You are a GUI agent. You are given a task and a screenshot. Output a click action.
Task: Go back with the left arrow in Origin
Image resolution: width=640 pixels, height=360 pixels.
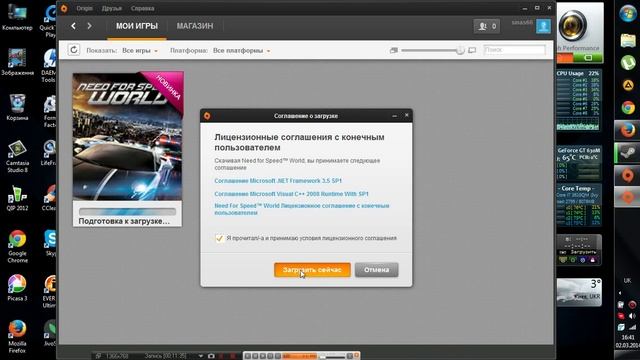point(73,26)
